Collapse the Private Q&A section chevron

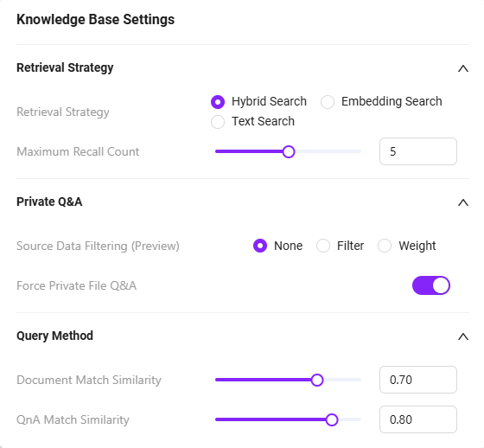point(463,202)
